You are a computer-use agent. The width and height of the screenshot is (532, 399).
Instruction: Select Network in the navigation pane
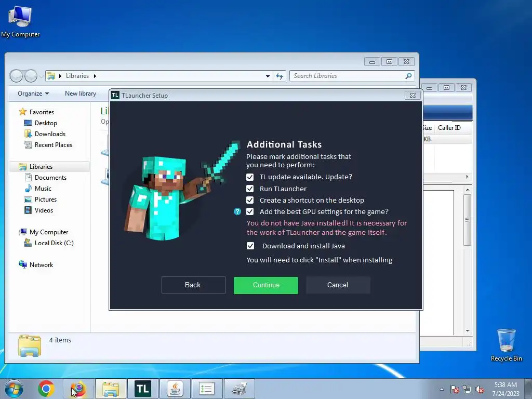pos(41,264)
